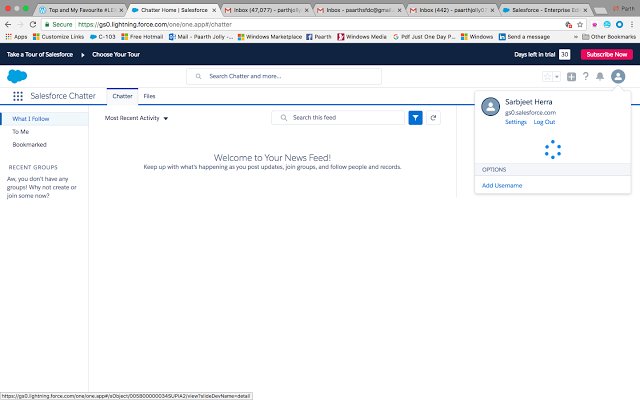Image resolution: width=640 pixels, height=400 pixels.
Task: Click the search icon in feed search
Action: pos(284,118)
